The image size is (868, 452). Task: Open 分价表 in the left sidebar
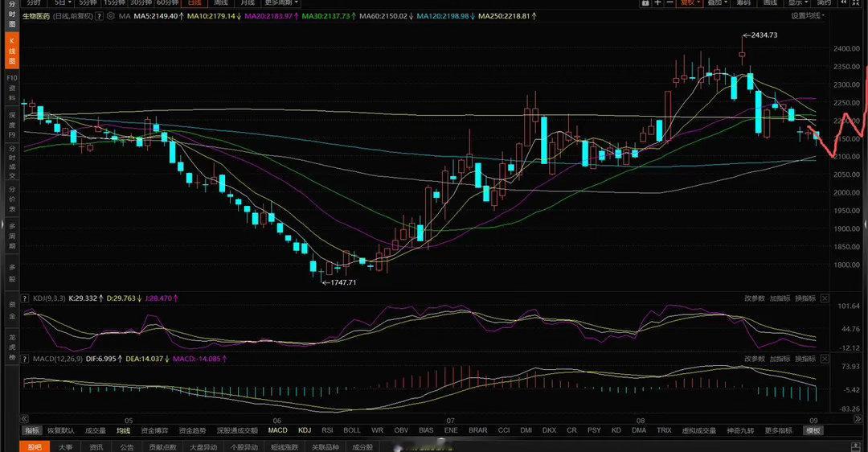11,199
